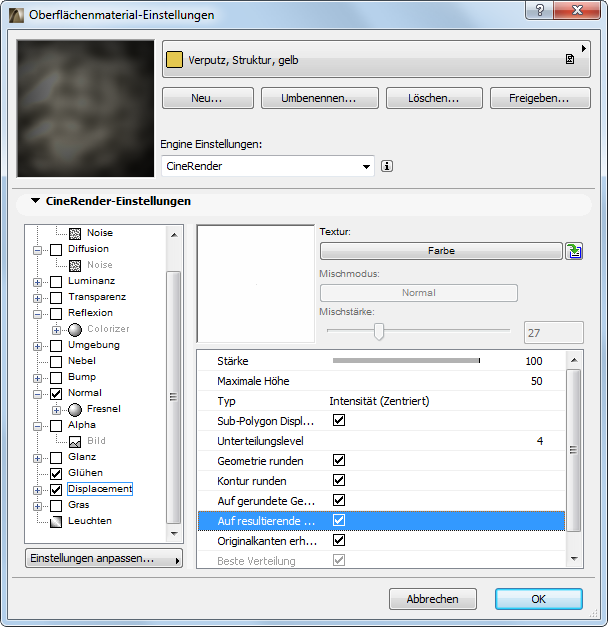Click the Freigeben... button
This screenshot has height=627, width=608.
[x=540, y=98]
